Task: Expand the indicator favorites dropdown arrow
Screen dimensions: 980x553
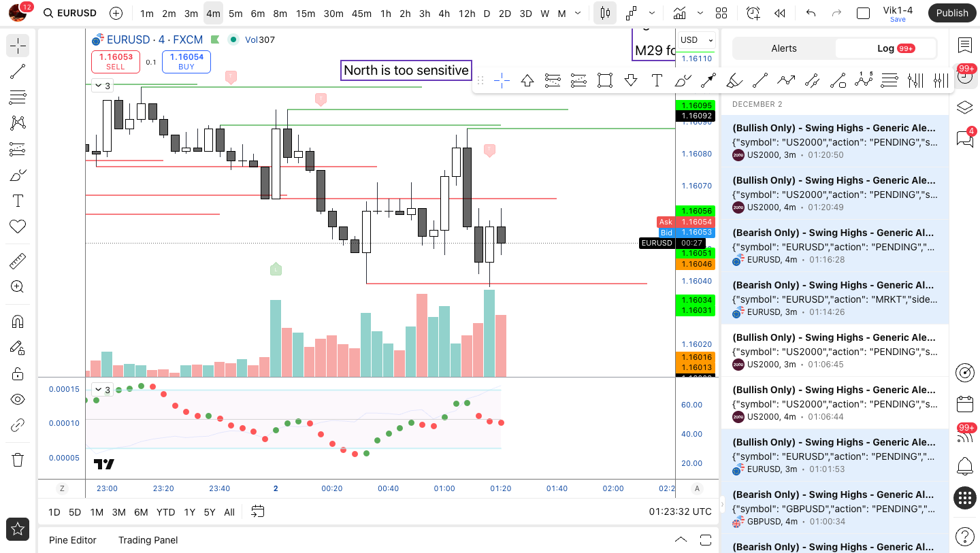Action: pyautogui.click(x=700, y=13)
